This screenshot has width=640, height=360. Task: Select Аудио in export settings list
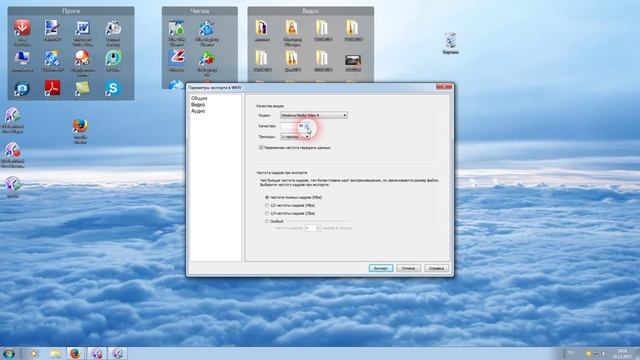(198, 111)
